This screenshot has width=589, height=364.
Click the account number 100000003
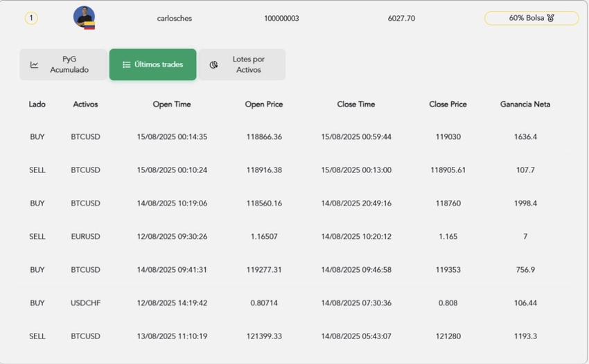[281, 18]
